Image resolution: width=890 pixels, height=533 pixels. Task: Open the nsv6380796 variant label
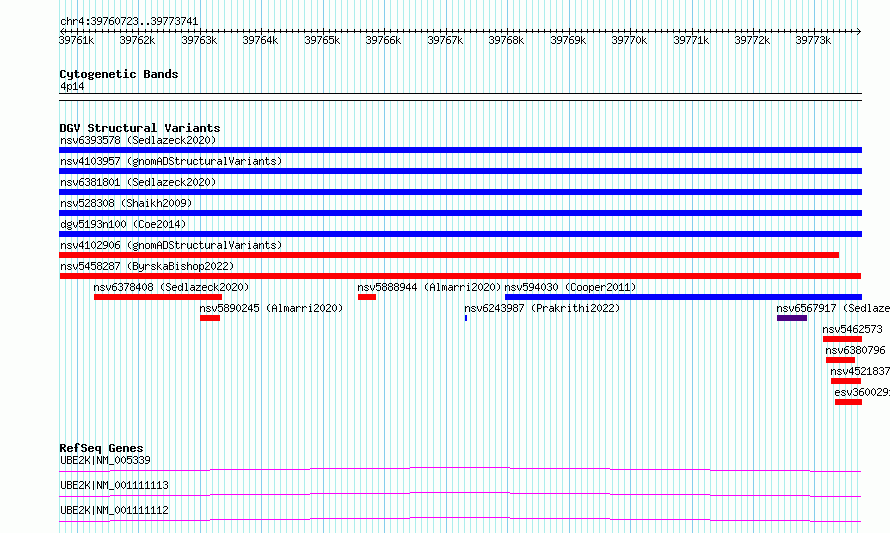(855, 350)
